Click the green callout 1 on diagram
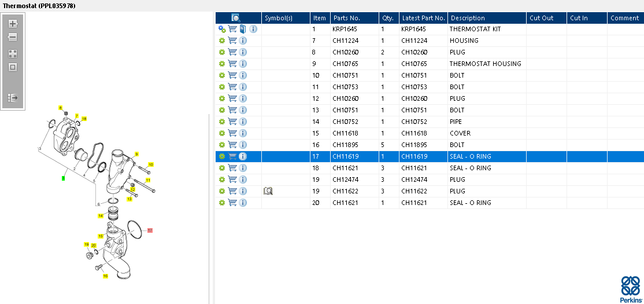 [x=63, y=178]
